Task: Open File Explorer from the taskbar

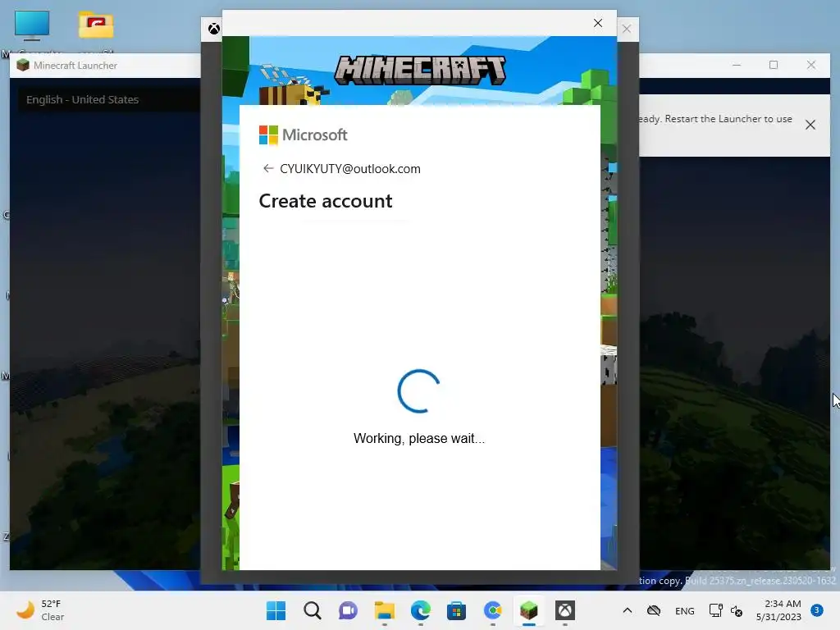Action: 384,610
